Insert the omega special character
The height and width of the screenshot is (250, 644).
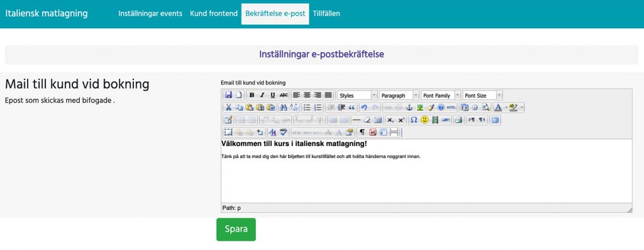(414, 120)
